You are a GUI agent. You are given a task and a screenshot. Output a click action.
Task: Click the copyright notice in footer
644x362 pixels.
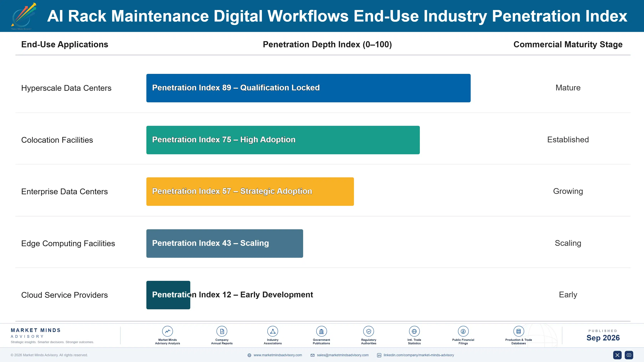(x=49, y=355)
